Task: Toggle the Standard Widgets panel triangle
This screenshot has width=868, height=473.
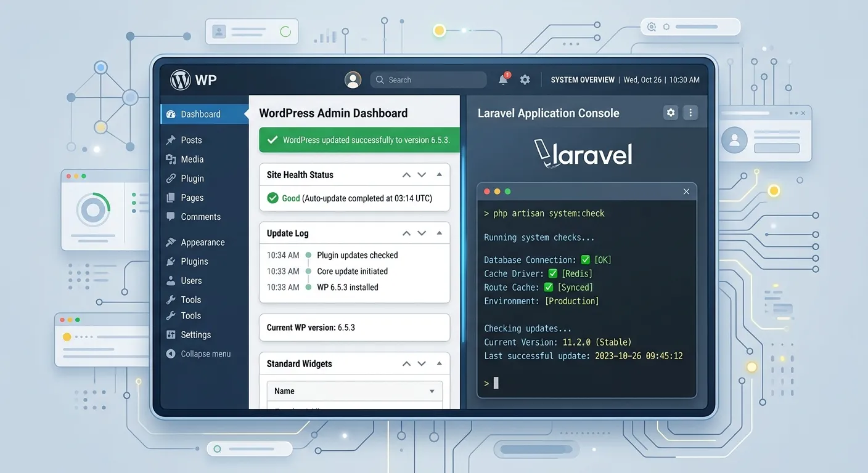Action: (439, 363)
